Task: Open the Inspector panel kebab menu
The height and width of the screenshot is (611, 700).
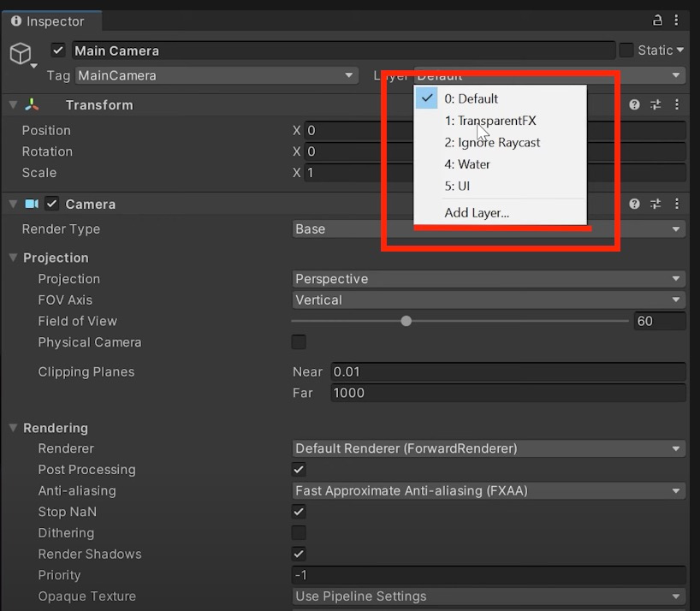Action: (677, 21)
